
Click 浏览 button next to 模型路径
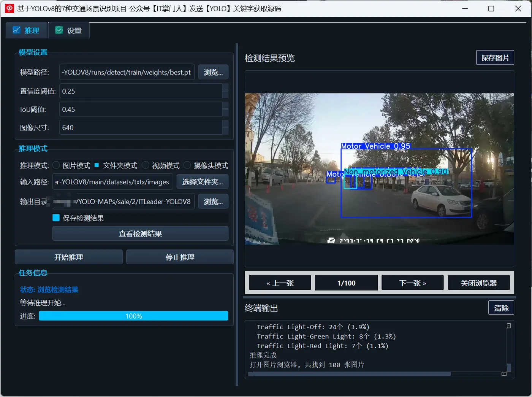tap(213, 72)
